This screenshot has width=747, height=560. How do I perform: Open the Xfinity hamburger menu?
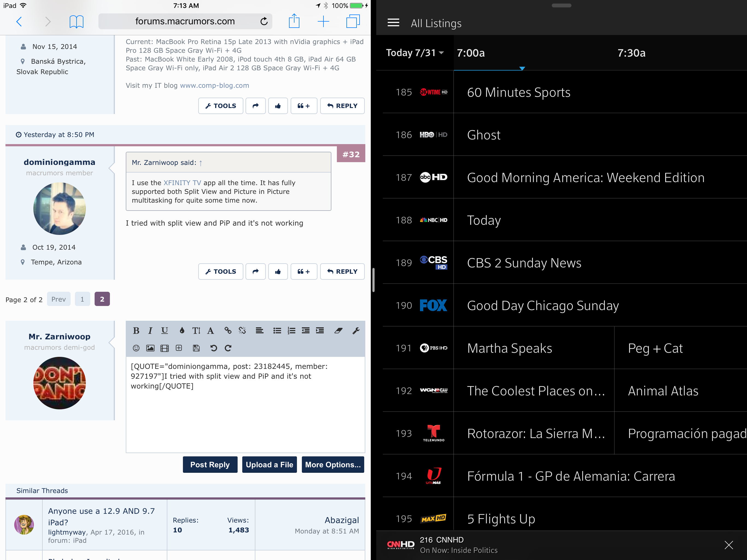[x=393, y=23]
